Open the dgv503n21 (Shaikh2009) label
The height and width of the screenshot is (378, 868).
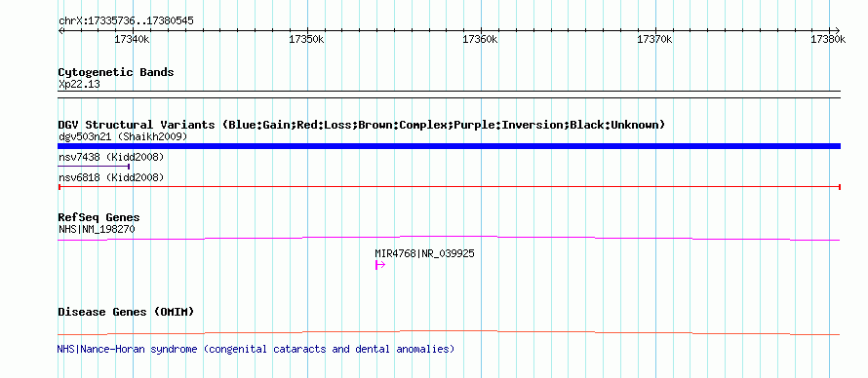point(123,136)
